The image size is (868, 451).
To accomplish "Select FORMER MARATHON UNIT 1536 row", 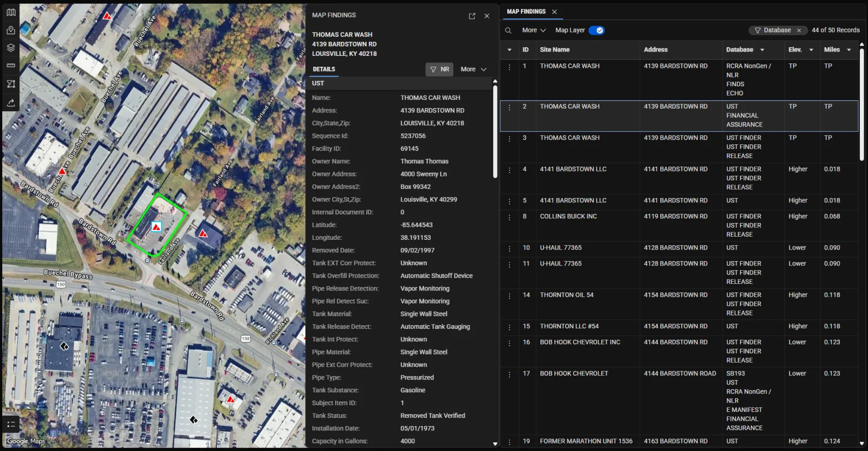I will pos(679,442).
